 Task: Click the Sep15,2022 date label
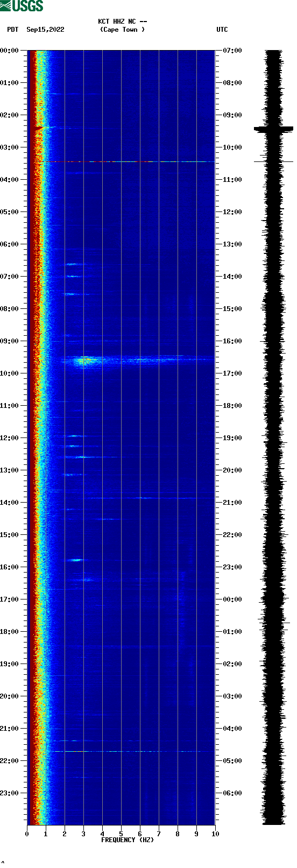(x=45, y=30)
